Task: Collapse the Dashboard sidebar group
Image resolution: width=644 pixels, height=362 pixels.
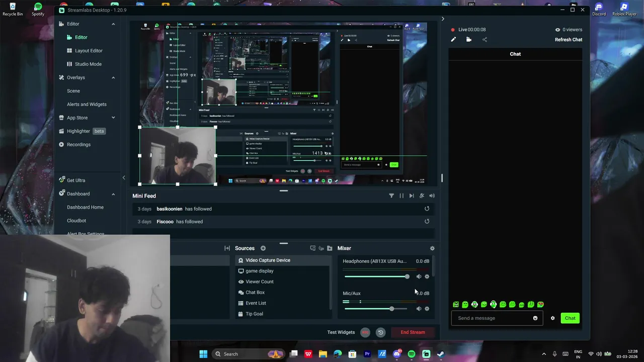Action: tap(113, 194)
